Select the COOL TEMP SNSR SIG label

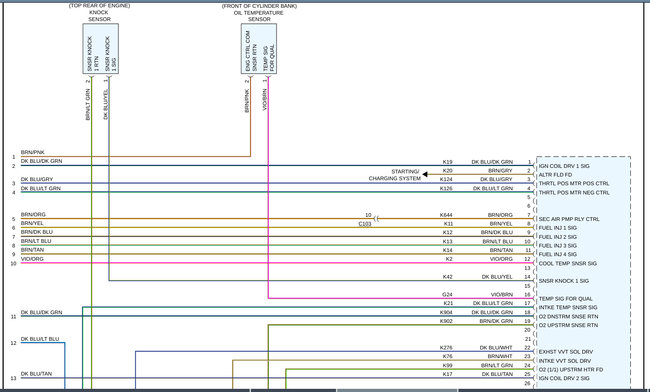[x=568, y=264]
